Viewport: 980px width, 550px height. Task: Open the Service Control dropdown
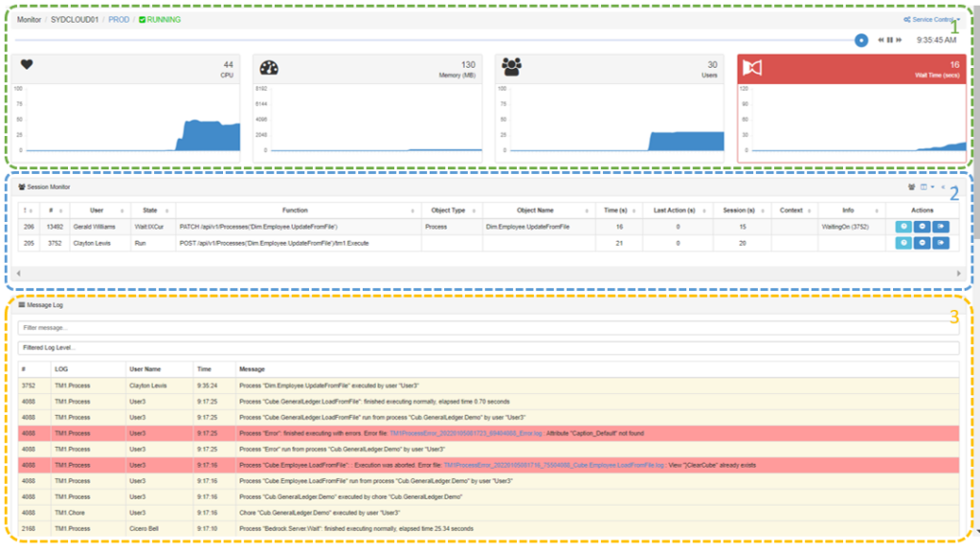pyautogui.click(x=931, y=19)
